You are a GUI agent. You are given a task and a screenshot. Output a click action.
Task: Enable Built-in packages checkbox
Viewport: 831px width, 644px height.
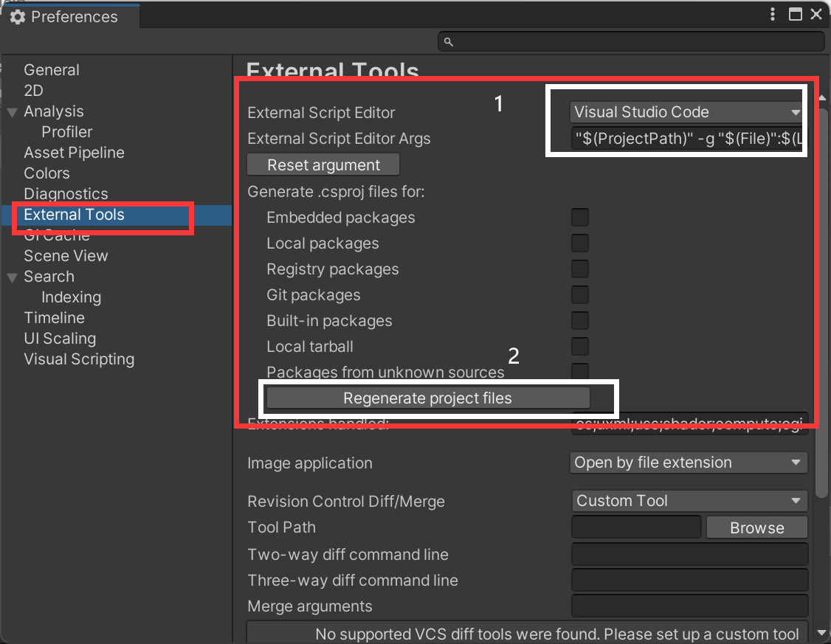(580, 320)
